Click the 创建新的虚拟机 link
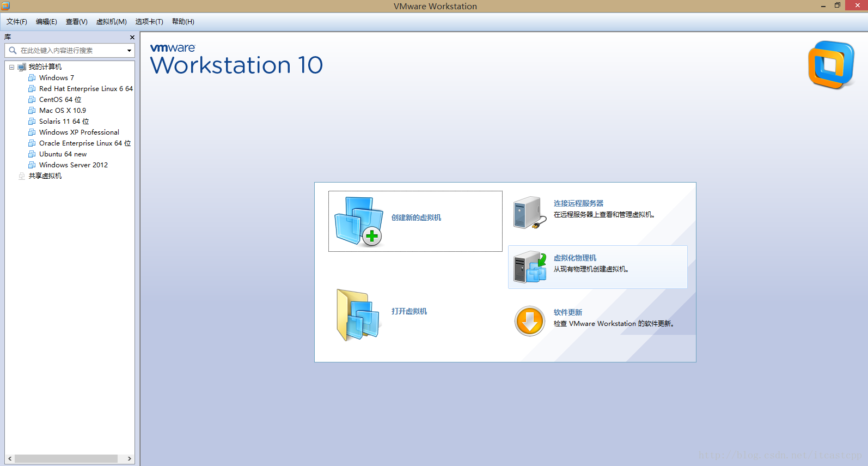The image size is (868, 466). pos(416,217)
